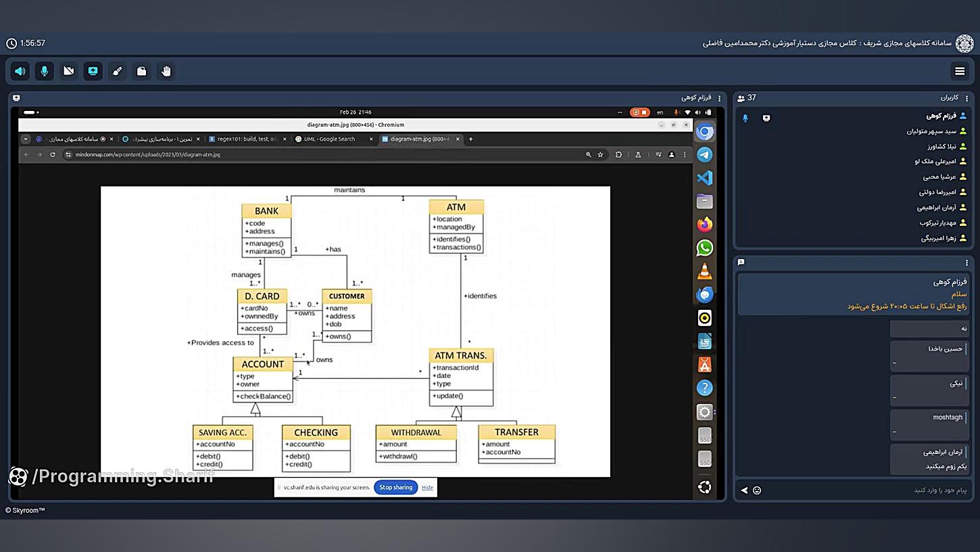980x552 pixels.
Task: Open VS Code from the dock
Action: 704,178
